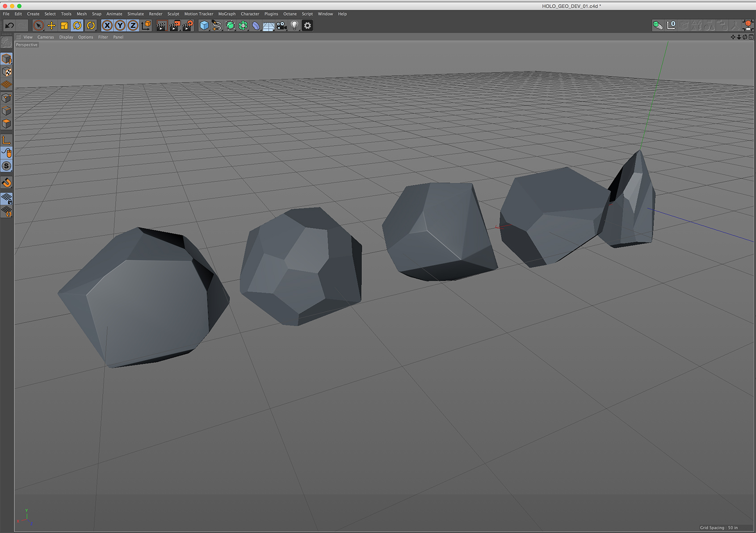Image resolution: width=756 pixels, height=533 pixels.
Task: Click the Perspective viewport label
Action: [x=27, y=45]
